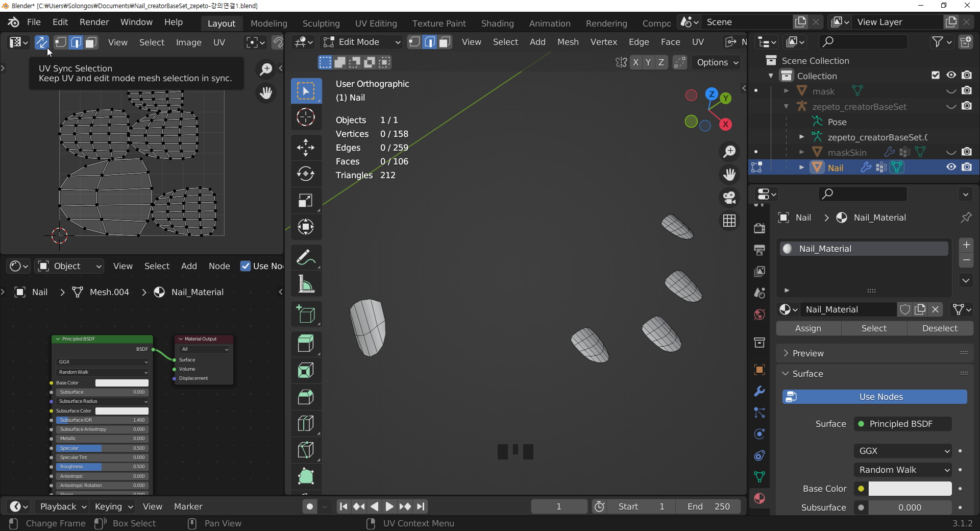The width and height of the screenshot is (980, 531).
Task: Toggle auto keying record button
Action: 309,506
